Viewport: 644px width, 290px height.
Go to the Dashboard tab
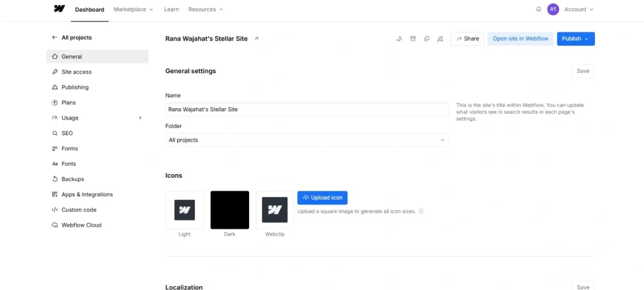pyautogui.click(x=89, y=9)
